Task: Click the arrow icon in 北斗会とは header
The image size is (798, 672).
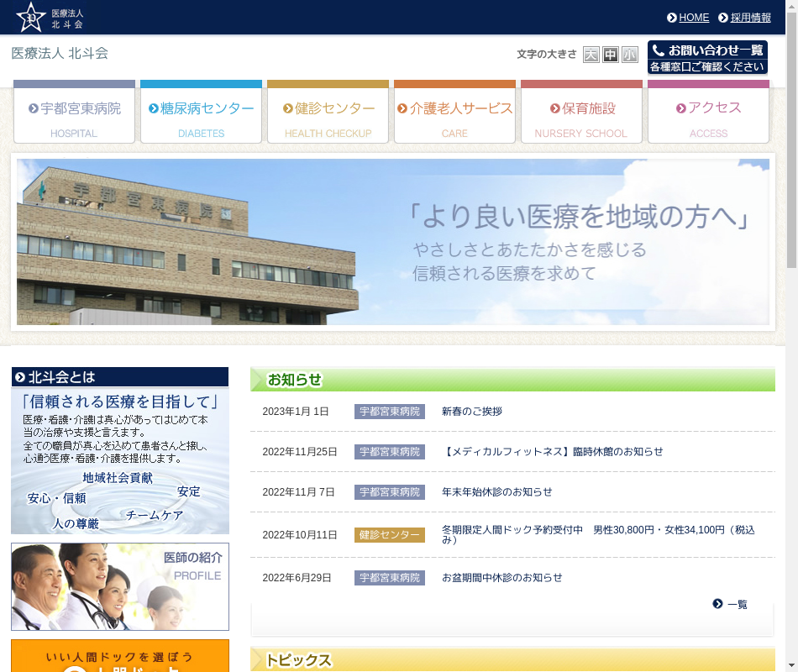Action: (x=20, y=377)
